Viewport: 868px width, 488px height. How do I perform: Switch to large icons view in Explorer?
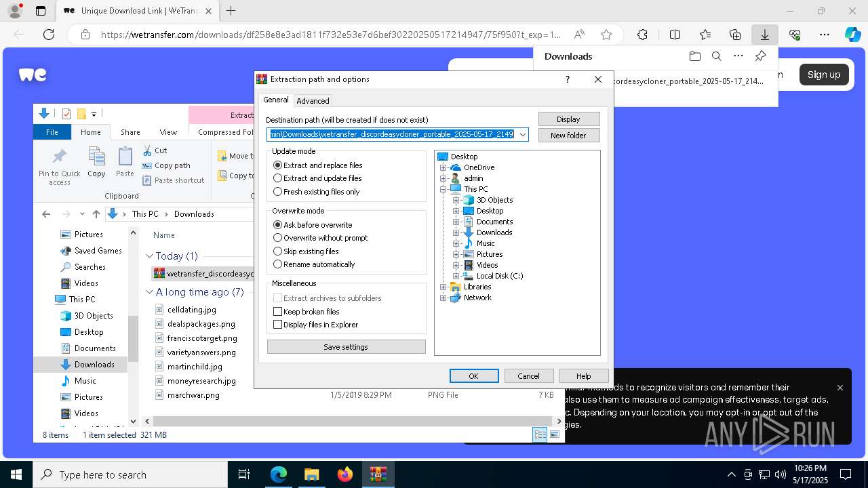coord(555,435)
